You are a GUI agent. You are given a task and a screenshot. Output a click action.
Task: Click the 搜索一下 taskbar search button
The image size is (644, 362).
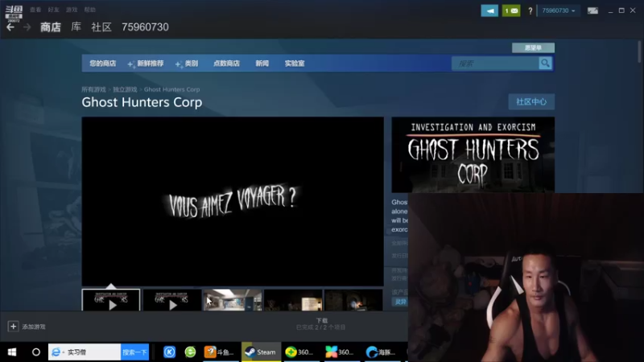134,352
